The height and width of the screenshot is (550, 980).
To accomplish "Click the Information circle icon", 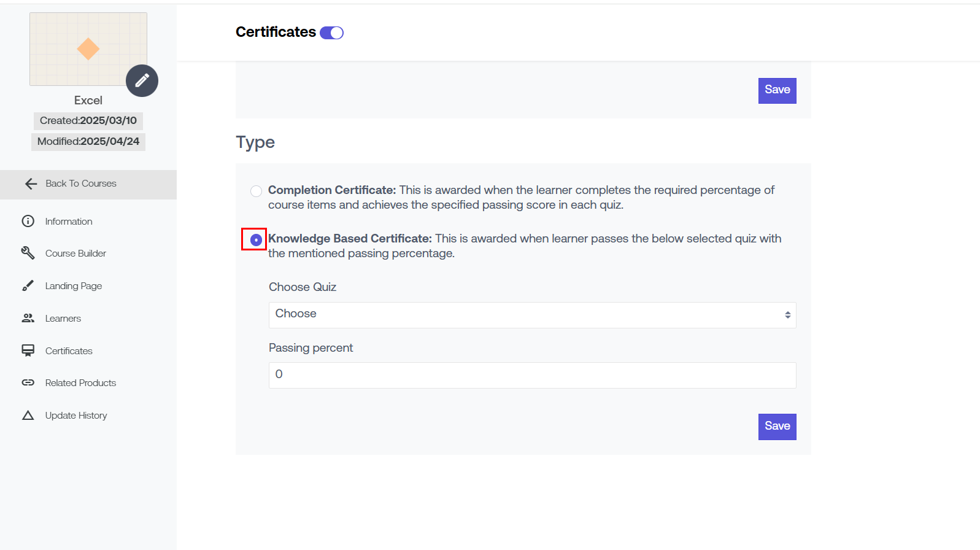I will 28,221.
